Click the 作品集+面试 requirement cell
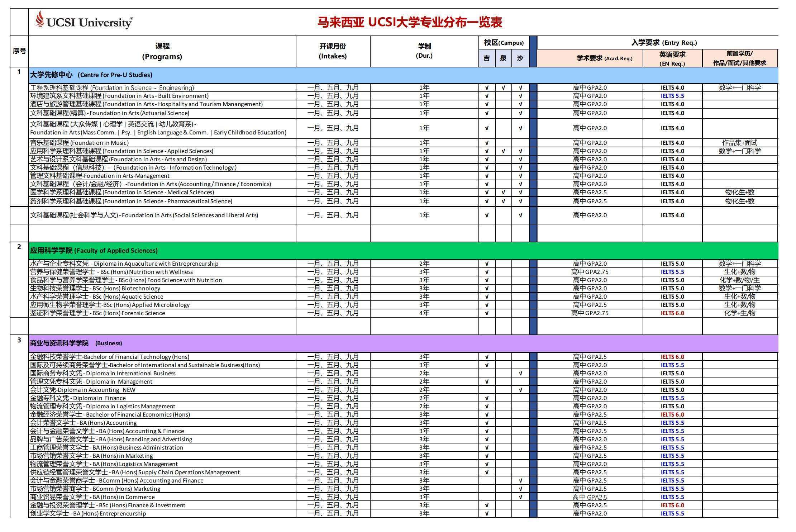This screenshot has height=532, width=796. [x=739, y=143]
